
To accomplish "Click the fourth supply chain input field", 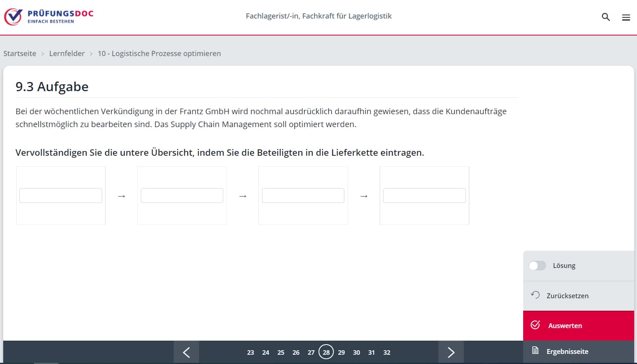I will pyautogui.click(x=424, y=196).
